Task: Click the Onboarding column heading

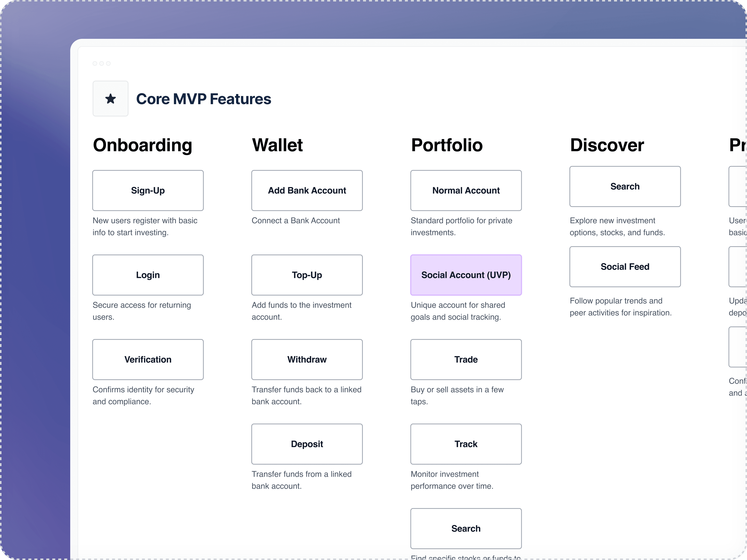Action: pyautogui.click(x=142, y=145)
